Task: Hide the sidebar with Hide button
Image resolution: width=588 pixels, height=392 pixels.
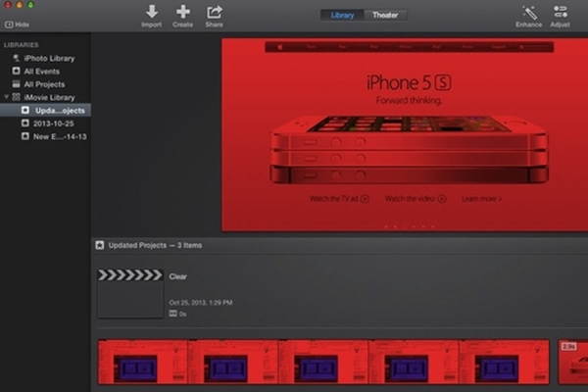Action: click(17, 24)
